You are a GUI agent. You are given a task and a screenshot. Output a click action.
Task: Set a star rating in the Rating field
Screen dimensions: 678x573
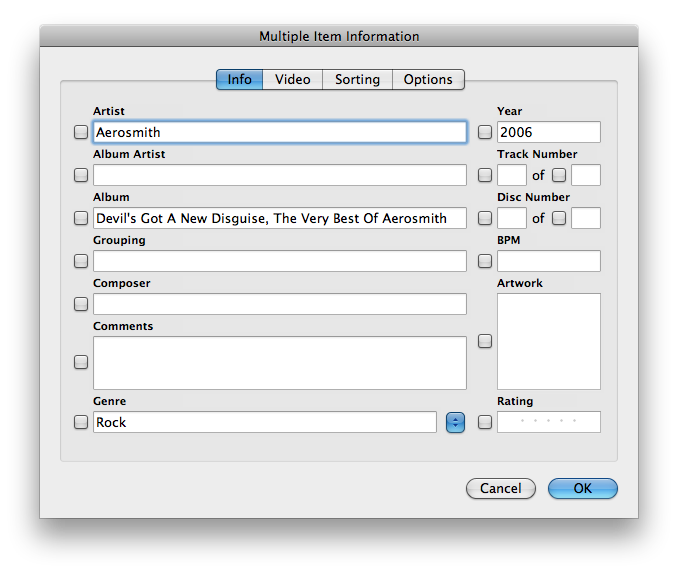pyautogui.click(x=549, y=422)
